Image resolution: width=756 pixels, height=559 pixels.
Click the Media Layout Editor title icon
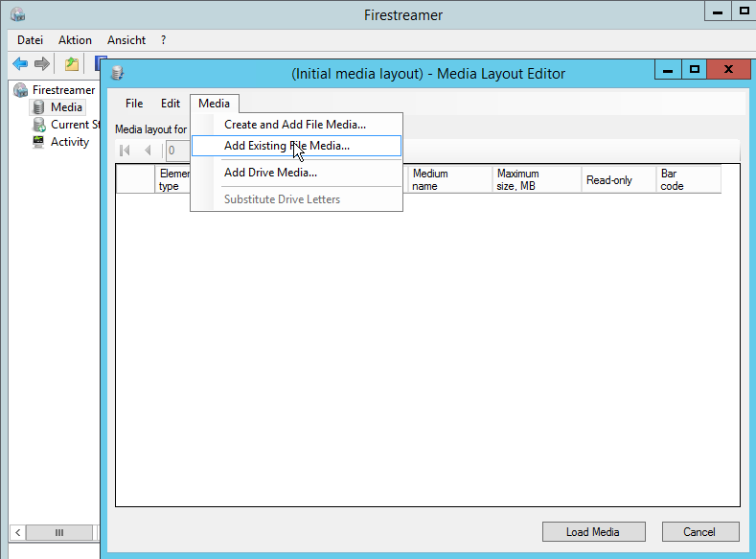(118, 73)
